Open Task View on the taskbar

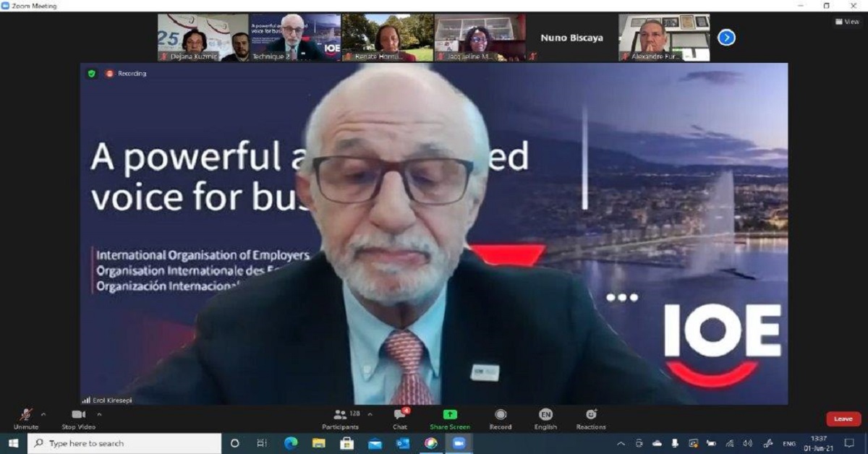[262, 443]
